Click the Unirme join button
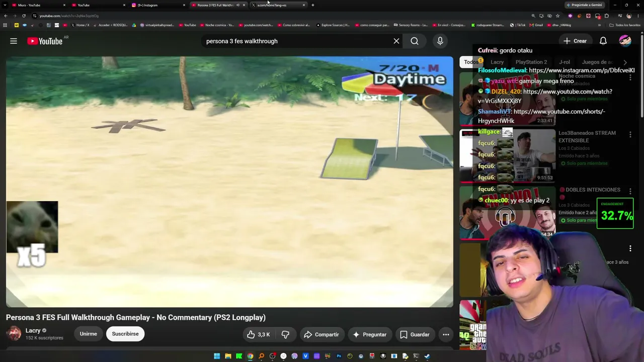This screenshot has width=644, height=362. click(x=88, y=334)
